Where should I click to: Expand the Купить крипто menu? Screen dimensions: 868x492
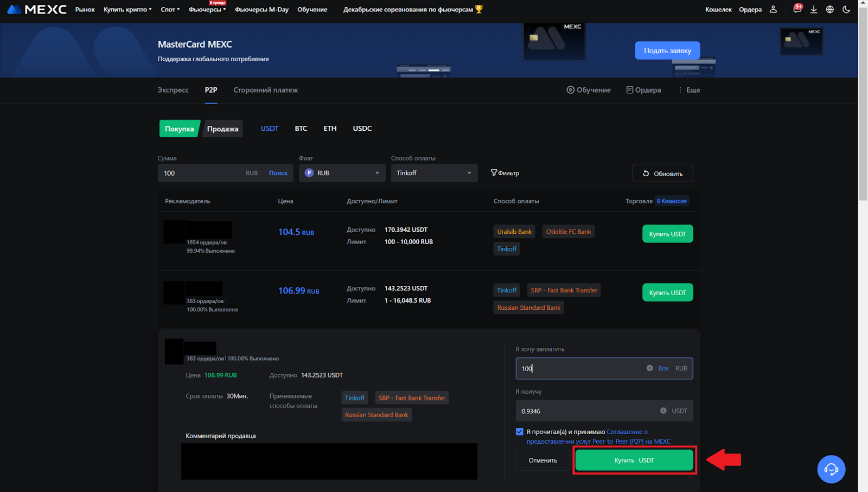click(127, 9)
